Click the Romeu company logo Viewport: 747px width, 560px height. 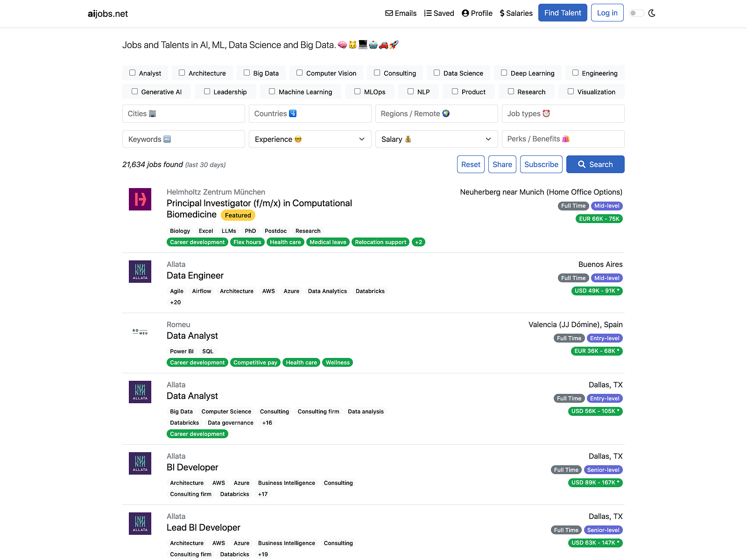[140, 332]
